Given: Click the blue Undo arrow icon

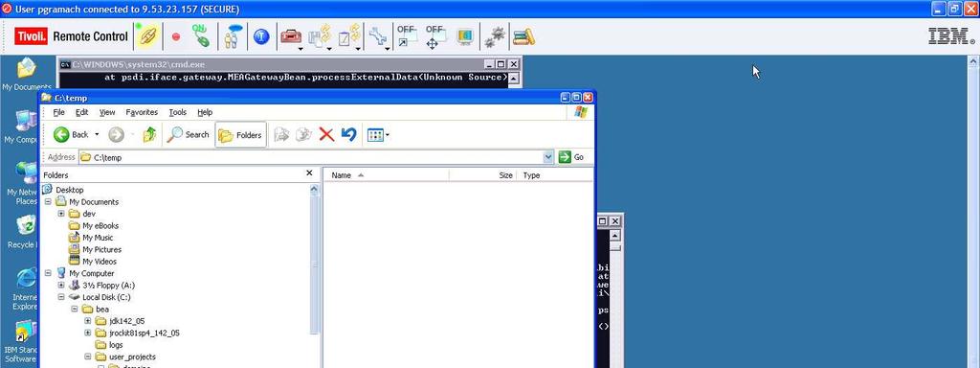Looking at the screenshot, I should tap(348, 134).
